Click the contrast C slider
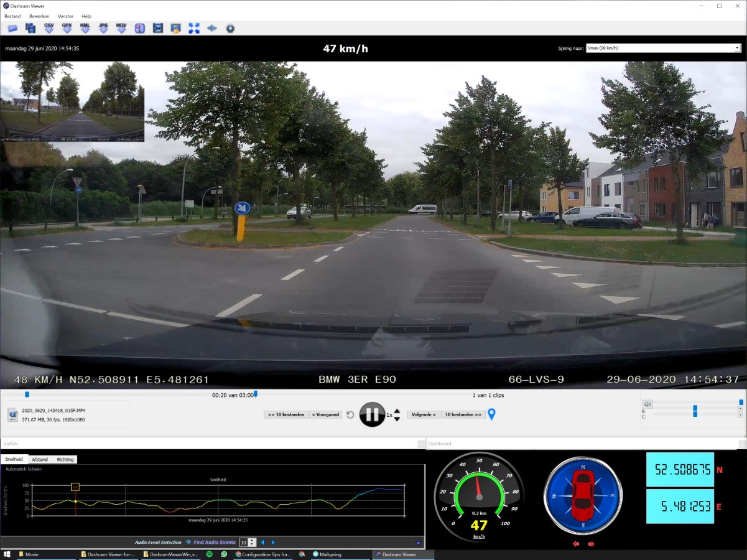This screenshot has height=560, width=747. tap(695, 415)
